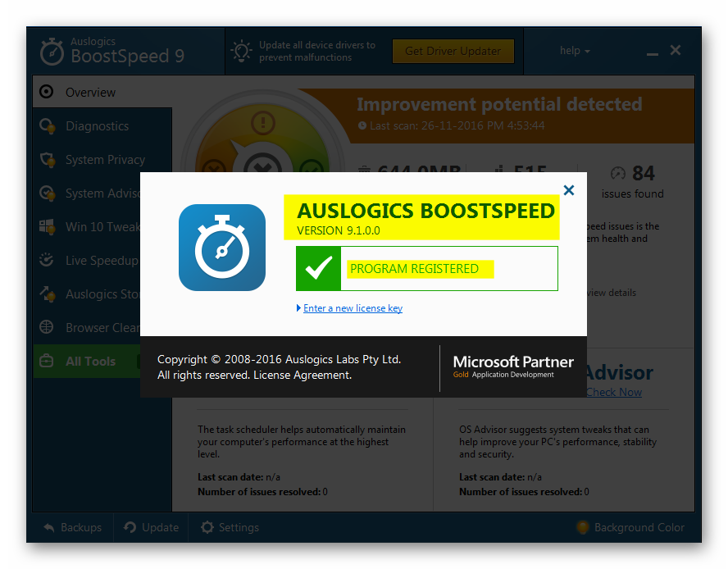Click the green registered checkmark icon
Viewport: 728px width, 569px height.
(x=318, y=268)
